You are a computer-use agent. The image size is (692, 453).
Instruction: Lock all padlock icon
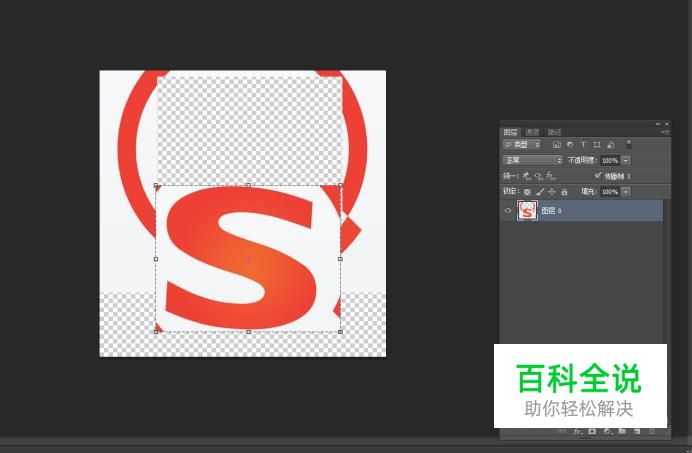coord(564,192)
